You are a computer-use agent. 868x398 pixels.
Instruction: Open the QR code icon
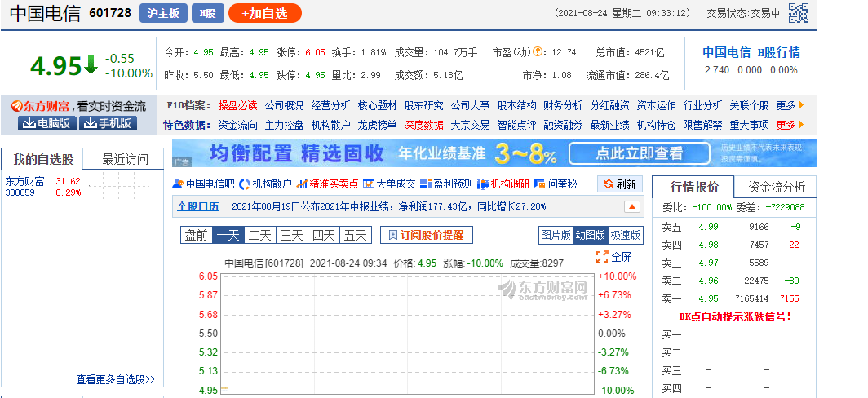click(x=798, y=13)
